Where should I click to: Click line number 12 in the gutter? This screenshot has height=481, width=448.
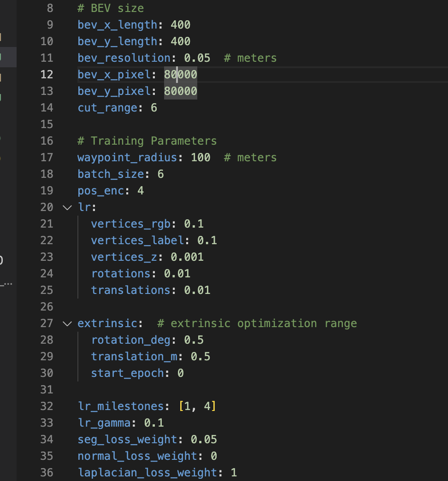click(x=46, y=74)
